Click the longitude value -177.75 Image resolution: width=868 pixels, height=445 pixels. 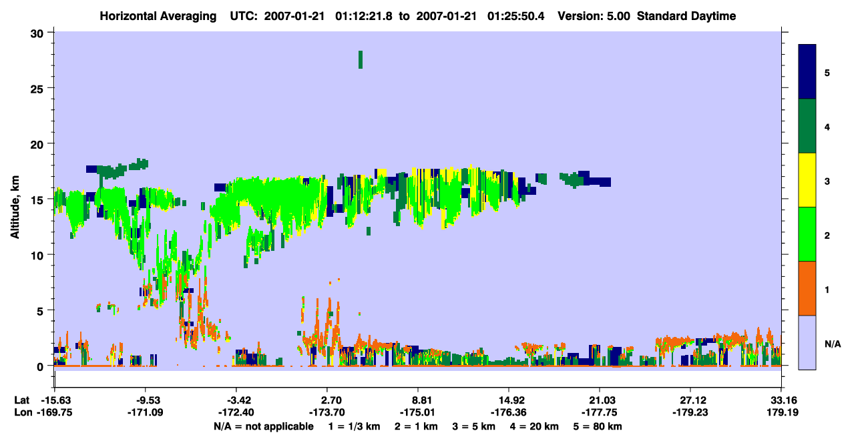599,413
